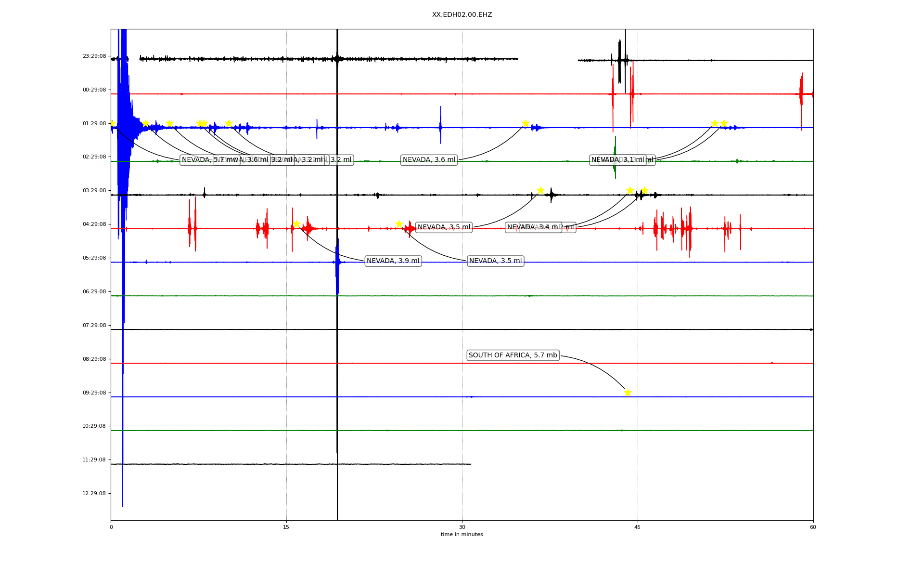Screen dimensions: 924x578
Task: Click the NEVADA, 3.4 ml annotation
Action: pyautogui.click(x=529, y=227)
